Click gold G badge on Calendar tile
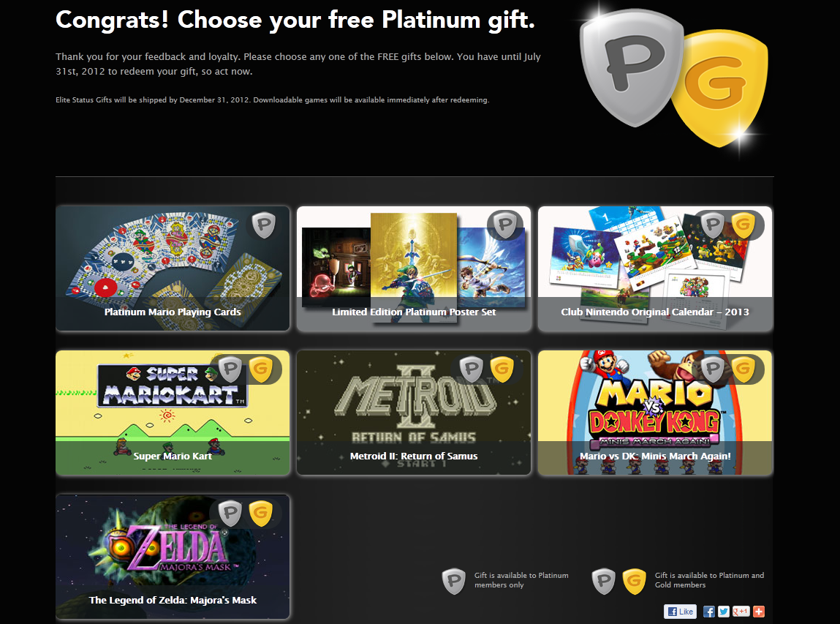 coord(743,225)
